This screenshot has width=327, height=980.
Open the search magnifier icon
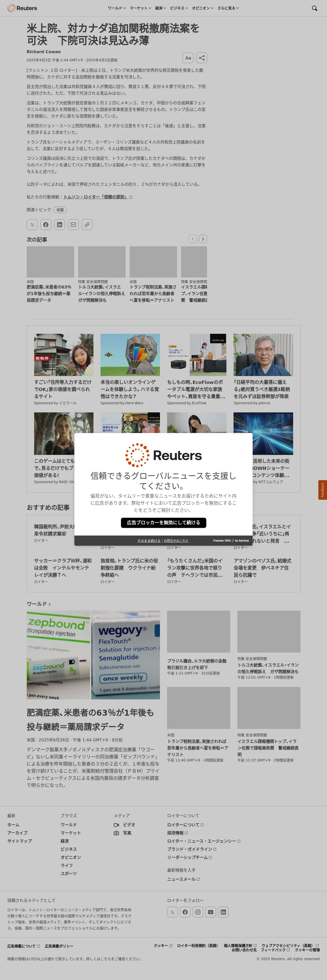tap(315, 8)
